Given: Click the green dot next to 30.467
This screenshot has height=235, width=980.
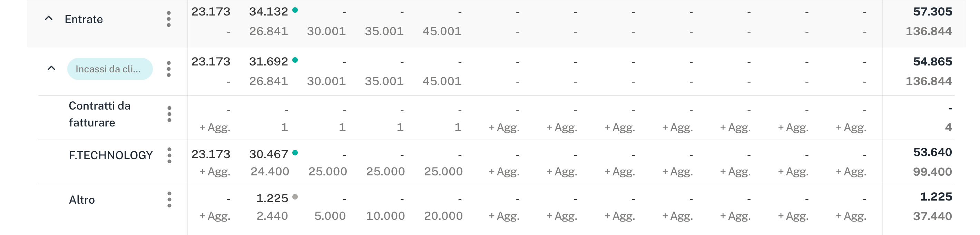Looking at the screenshot, I should coord(295,153).
